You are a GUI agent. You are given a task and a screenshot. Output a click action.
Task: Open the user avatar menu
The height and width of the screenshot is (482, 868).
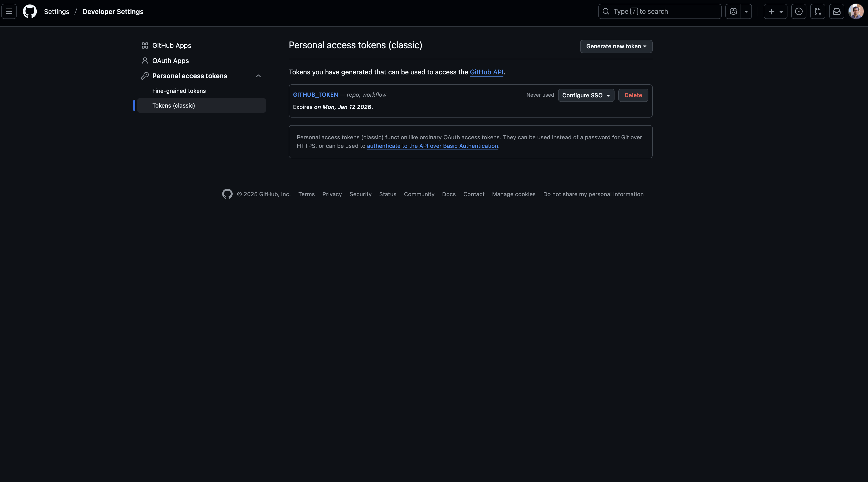[856, 11]
